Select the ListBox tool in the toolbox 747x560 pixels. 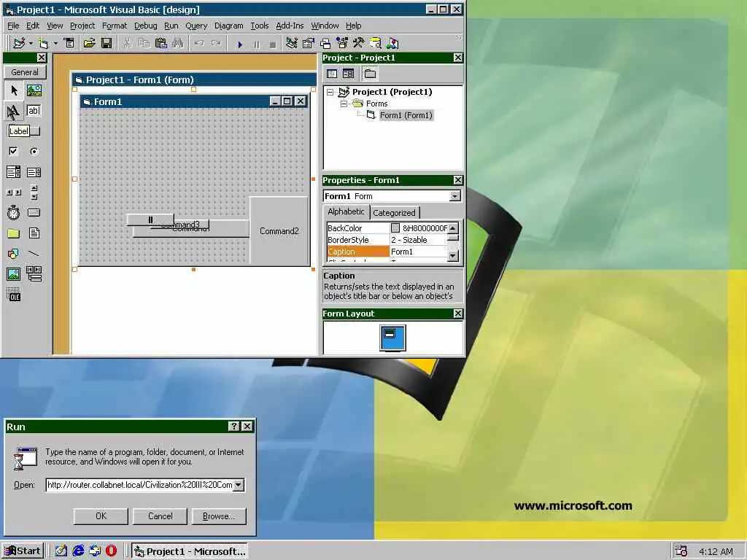34,172
